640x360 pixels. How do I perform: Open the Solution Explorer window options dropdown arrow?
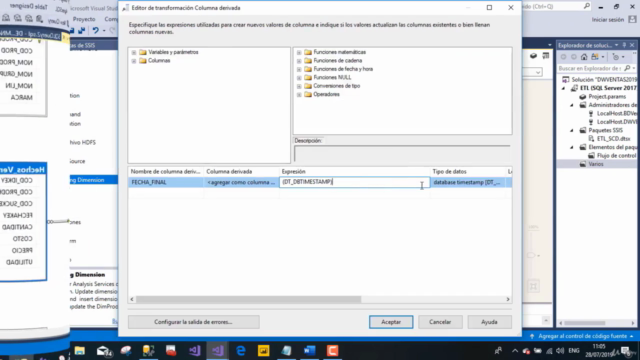click(617, 45)
